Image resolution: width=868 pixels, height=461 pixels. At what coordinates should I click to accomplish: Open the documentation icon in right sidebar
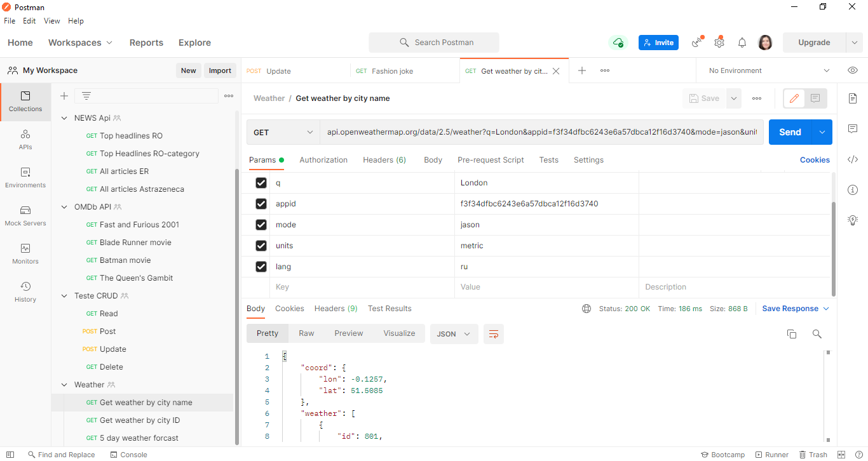pyautogui.click(x=853, y=98)
